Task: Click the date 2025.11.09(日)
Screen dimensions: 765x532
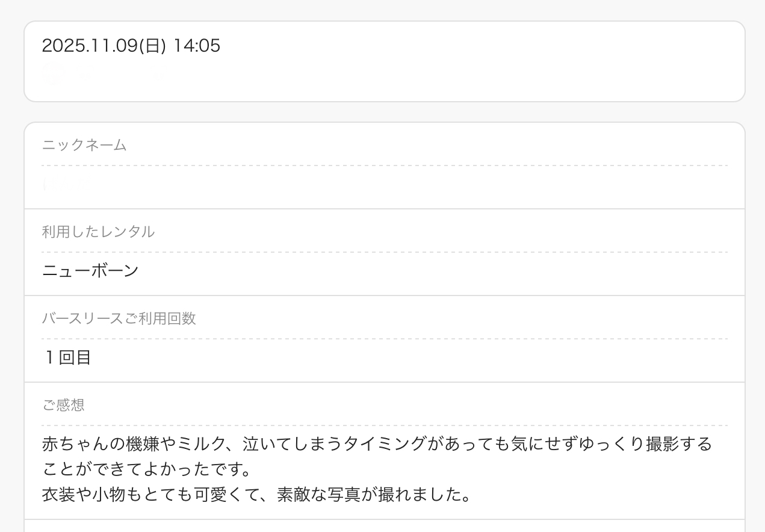Action: coord(104,46)
